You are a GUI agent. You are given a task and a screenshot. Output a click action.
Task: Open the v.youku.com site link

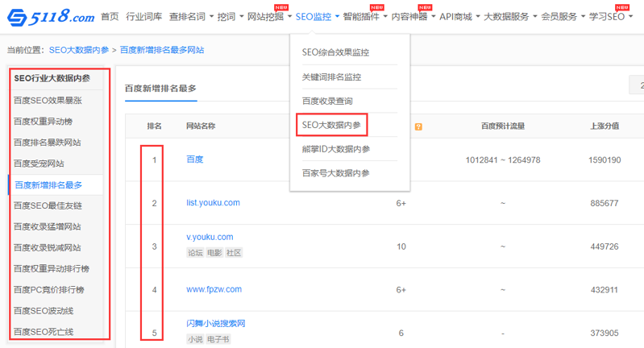(210, 237)
